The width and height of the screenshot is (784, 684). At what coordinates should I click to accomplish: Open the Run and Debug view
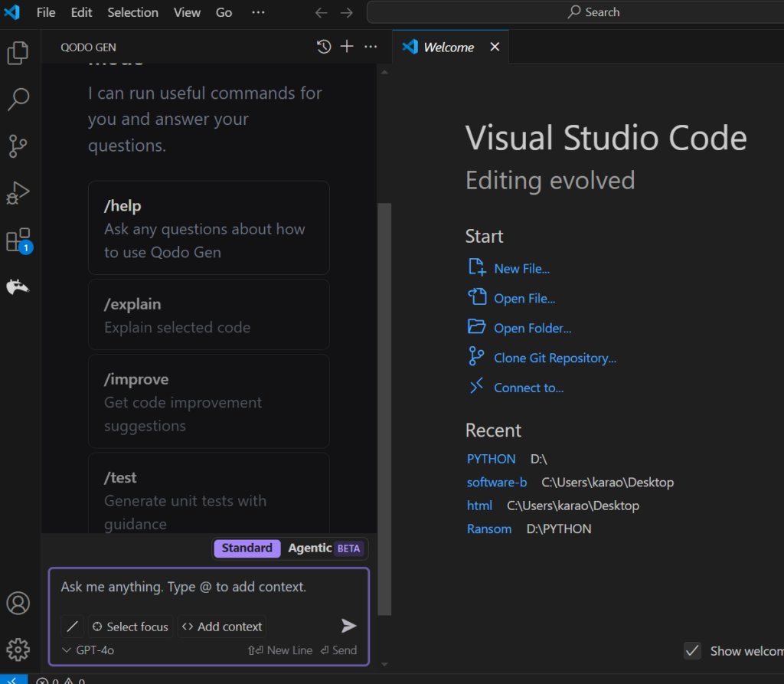18,193
